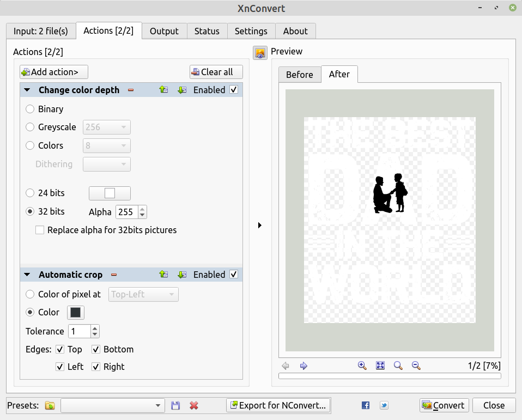Select the Binary radio option
522x420 pixels.
31,109
